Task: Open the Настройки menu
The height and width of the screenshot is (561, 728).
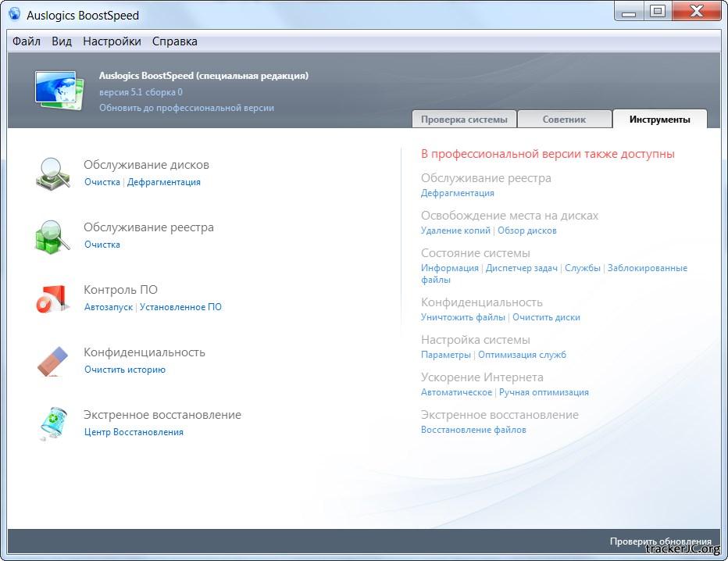Action: coord(112,41)
